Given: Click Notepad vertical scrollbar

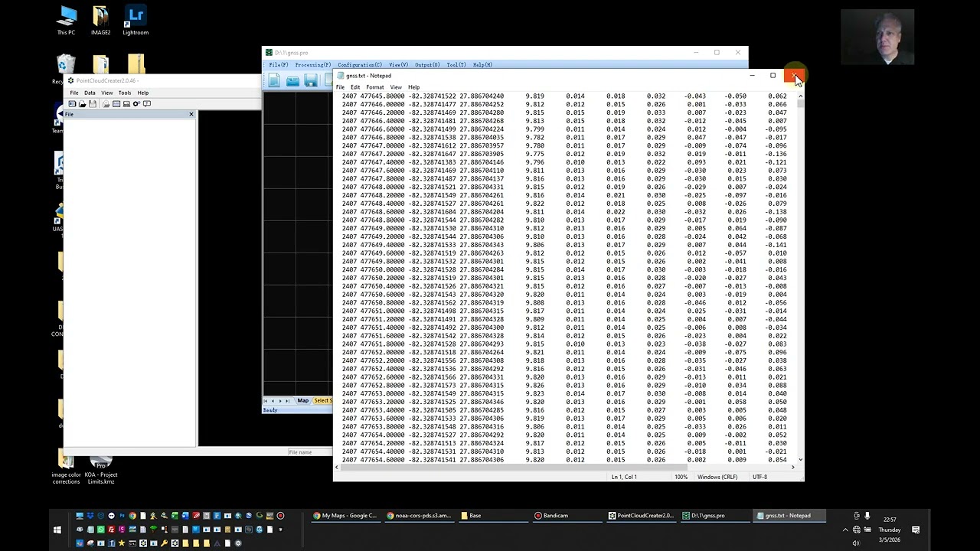Looking at the screenshot, I should click(x=800, y=279).
